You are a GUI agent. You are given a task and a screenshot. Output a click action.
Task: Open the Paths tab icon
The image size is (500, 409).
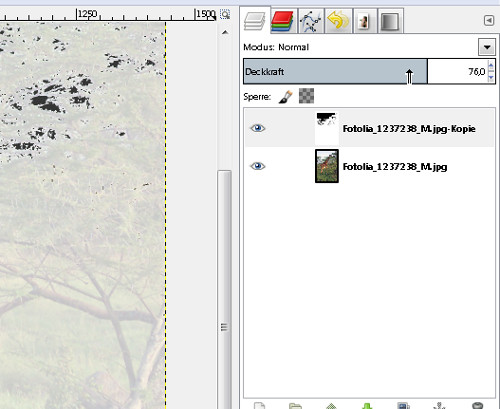311,21
